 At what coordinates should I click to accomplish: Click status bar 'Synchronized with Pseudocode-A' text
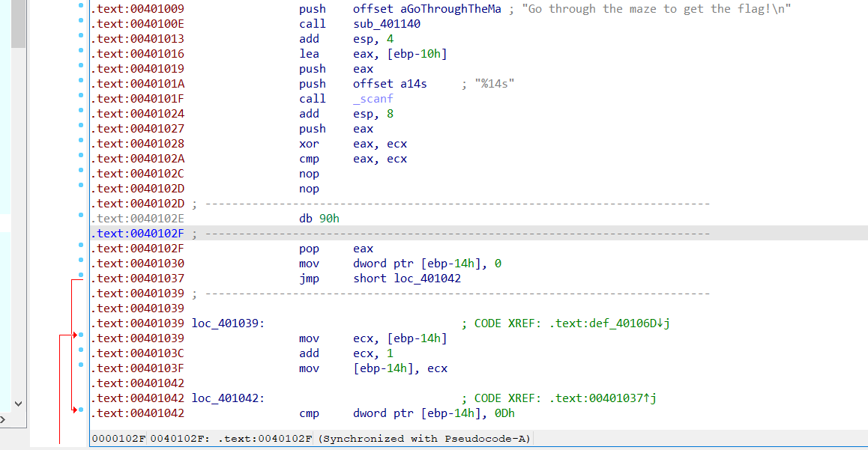pyautogui.click(x=424, y=438)
